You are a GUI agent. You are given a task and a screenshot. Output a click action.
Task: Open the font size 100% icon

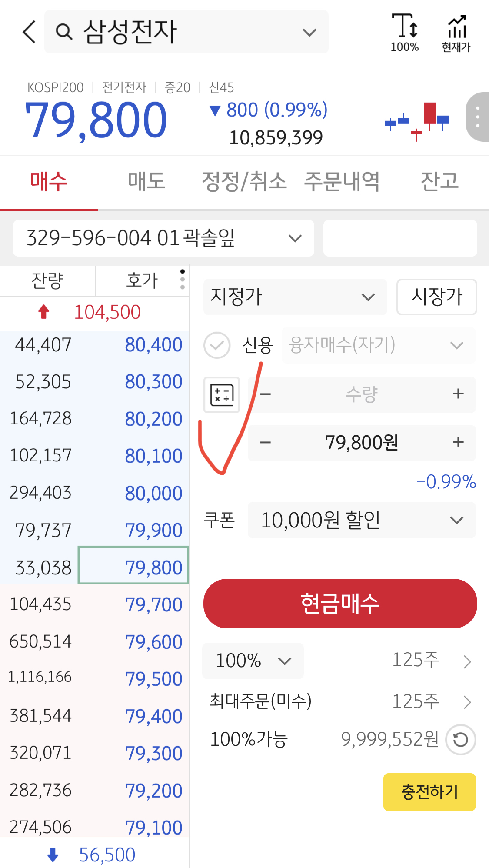click(x=404, y=33)
